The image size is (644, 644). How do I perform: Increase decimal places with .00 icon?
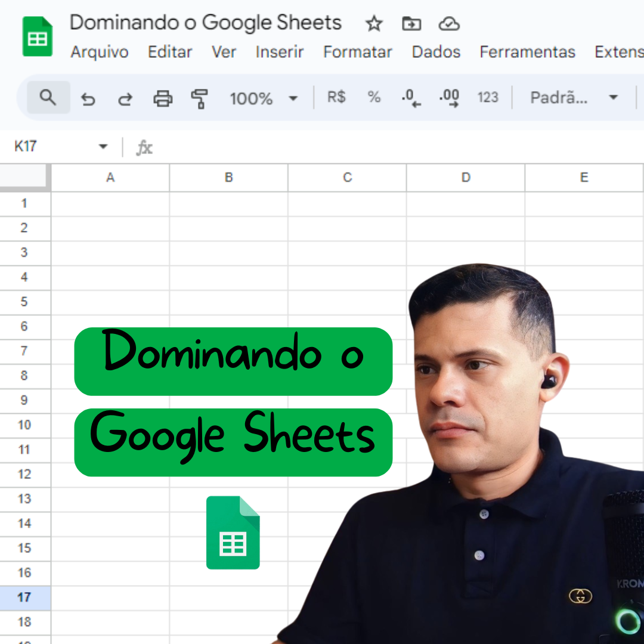(x=448, y=97)
